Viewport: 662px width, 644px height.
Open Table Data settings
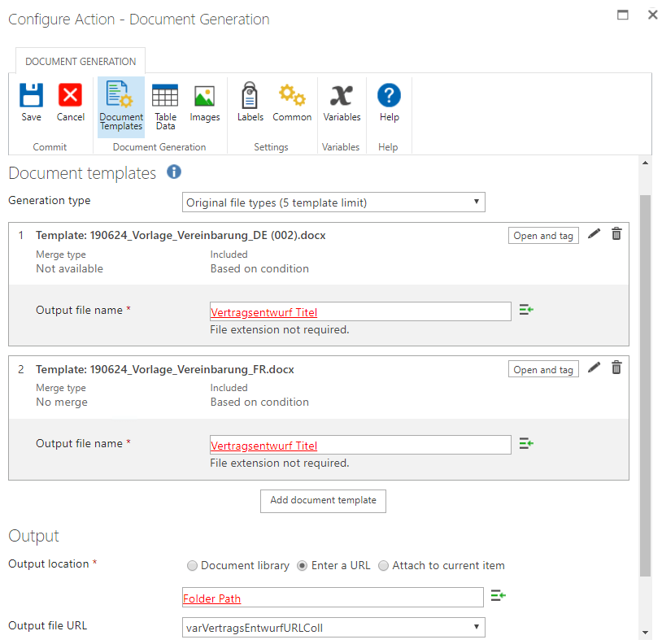pos(165,107)
